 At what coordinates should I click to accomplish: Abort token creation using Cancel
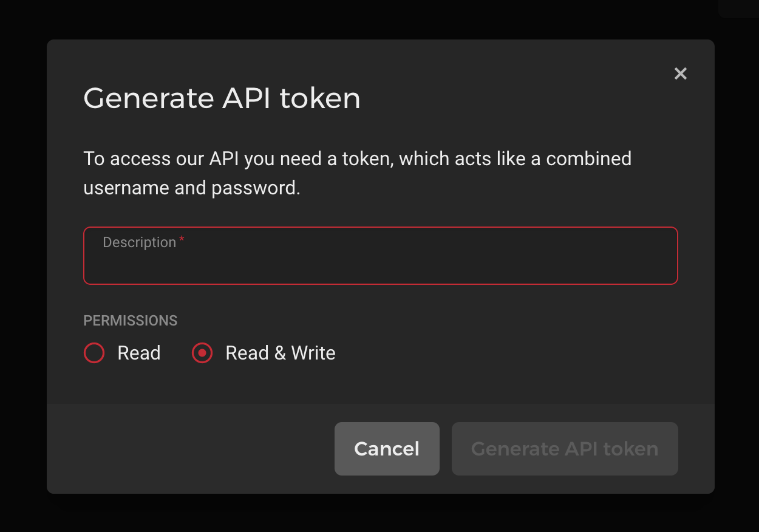[x=387, y=448]
